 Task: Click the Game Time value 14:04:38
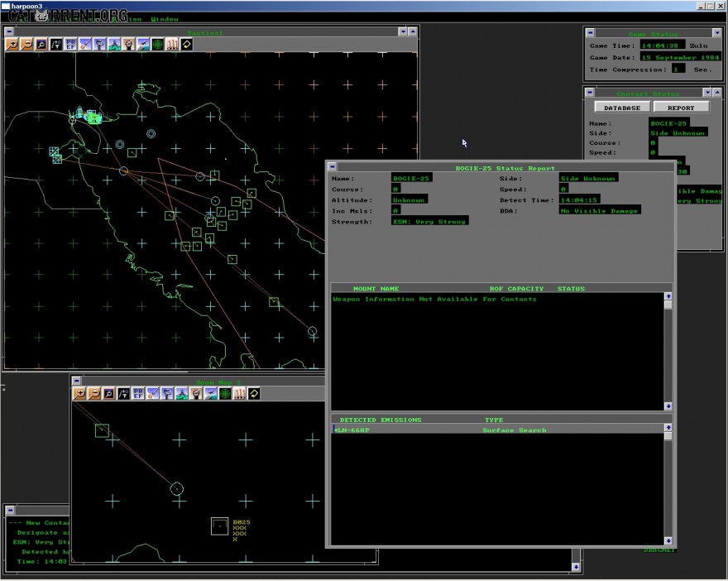662,45
